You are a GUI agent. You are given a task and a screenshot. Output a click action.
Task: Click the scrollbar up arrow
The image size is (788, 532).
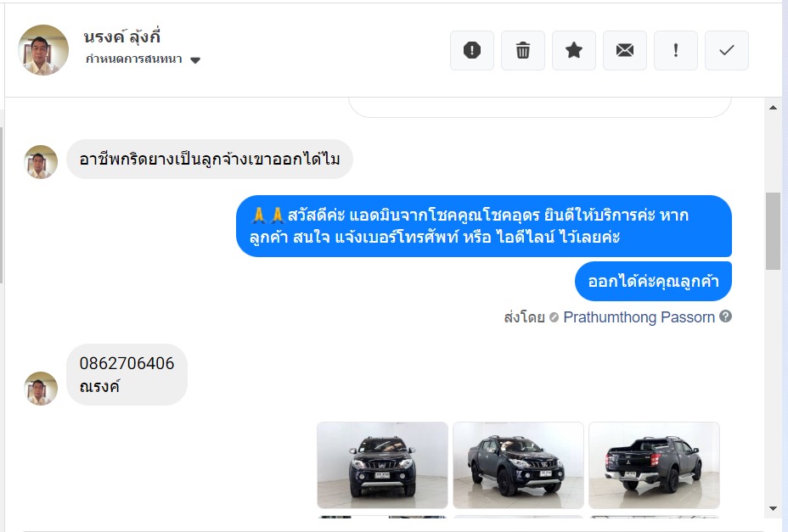773,108
